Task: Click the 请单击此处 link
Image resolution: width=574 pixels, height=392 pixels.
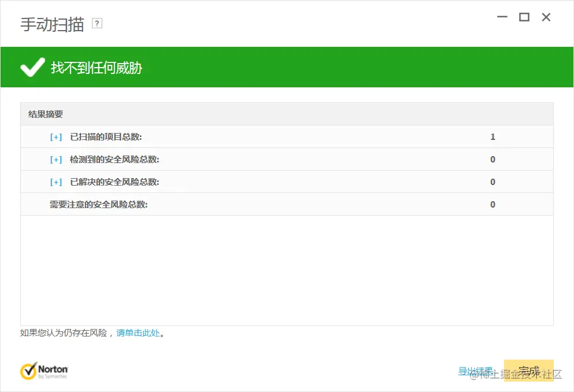Action: pyautogui.click(x=138, y=332)
